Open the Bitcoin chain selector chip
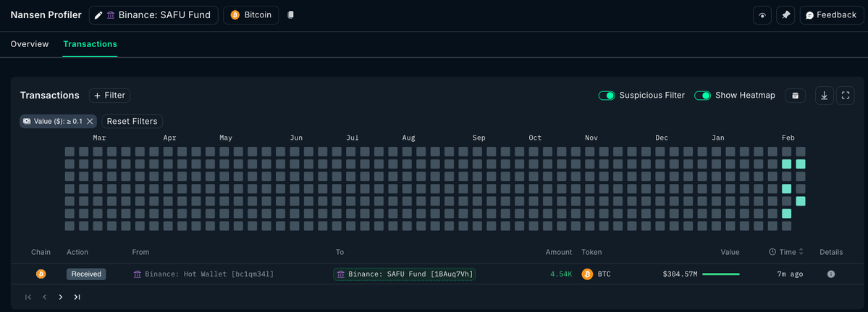868x312 pixels. [x=250, y=15]
